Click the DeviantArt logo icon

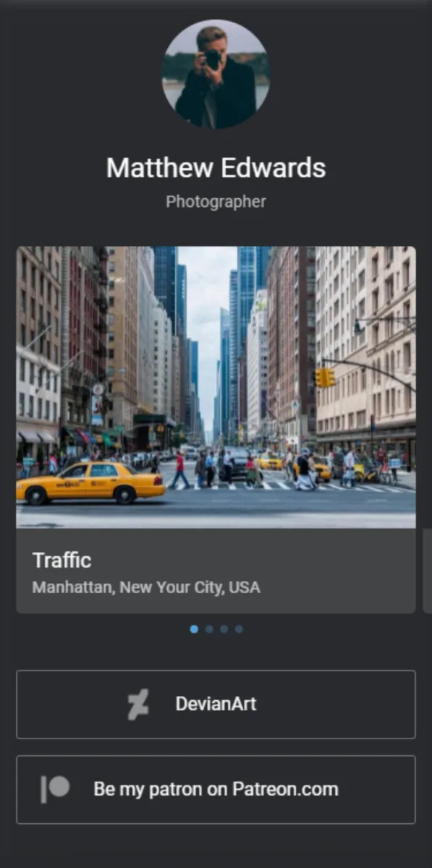click(138, 705)
